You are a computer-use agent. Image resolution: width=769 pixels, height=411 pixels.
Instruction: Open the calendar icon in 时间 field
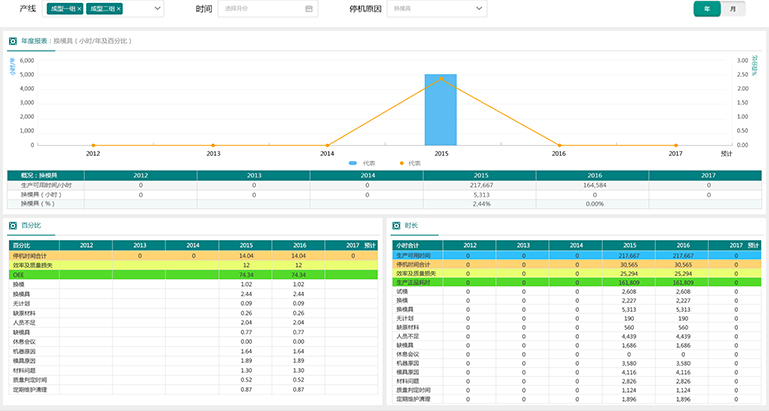[309, 9]
